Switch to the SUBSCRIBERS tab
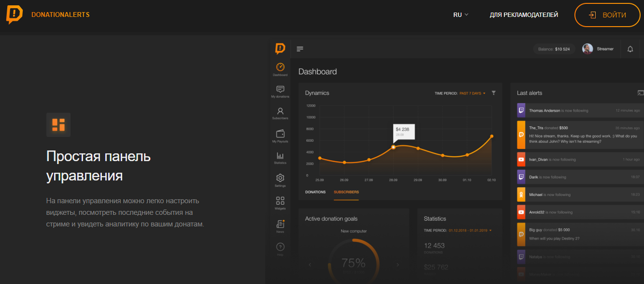This screenshot has width=644, height=284. coord(346,192)
